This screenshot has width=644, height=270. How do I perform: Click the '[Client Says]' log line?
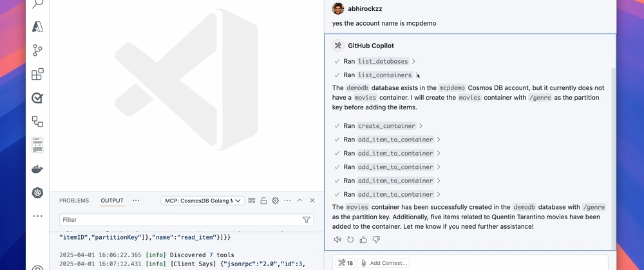click(182, 264)
